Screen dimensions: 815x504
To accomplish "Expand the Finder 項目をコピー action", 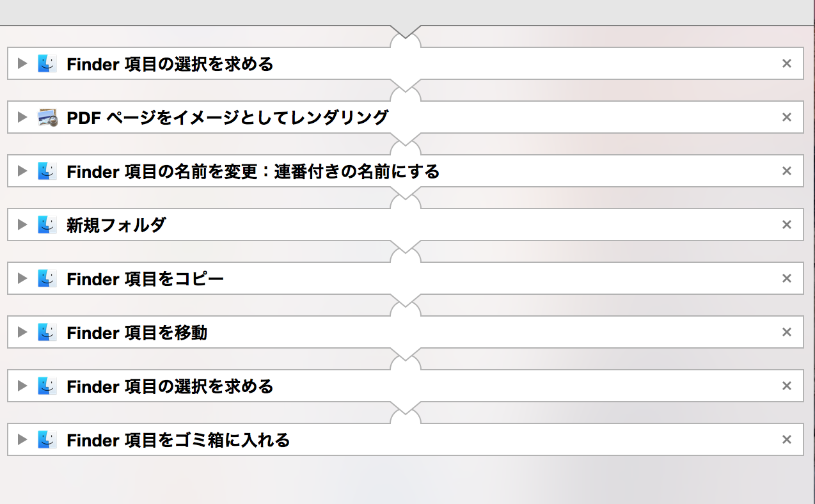I will coord(22,278).
